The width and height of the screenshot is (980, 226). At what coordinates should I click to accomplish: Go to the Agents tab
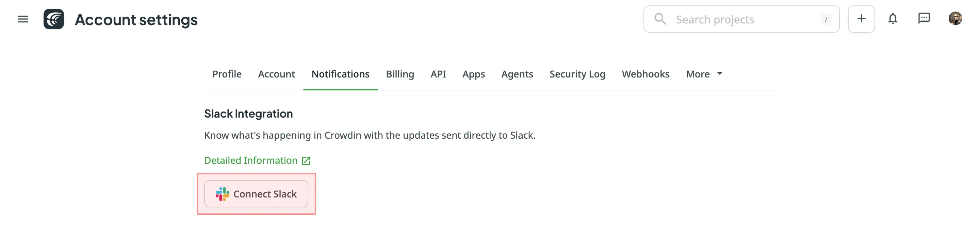517,74
